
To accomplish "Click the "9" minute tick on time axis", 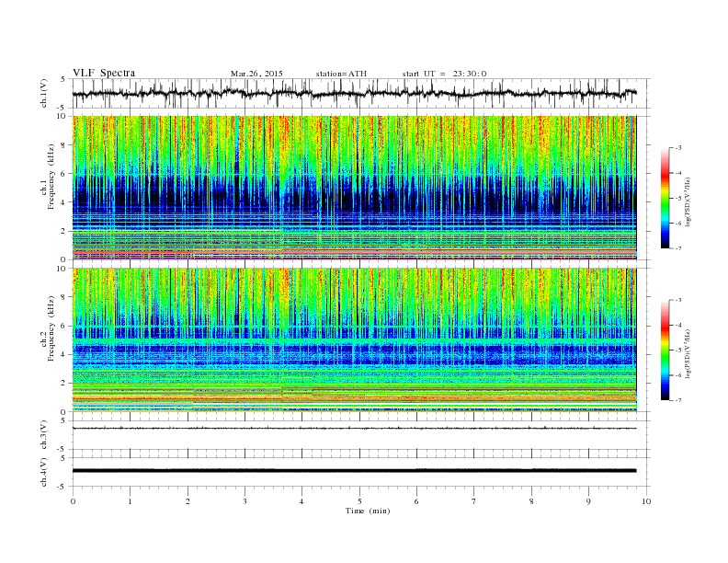I will pos(588,501).
